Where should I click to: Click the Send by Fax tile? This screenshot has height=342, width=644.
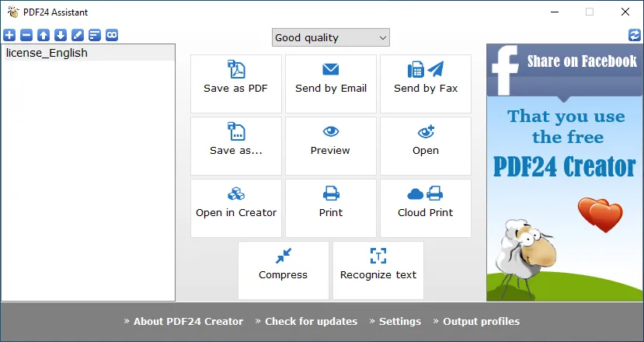426,84
